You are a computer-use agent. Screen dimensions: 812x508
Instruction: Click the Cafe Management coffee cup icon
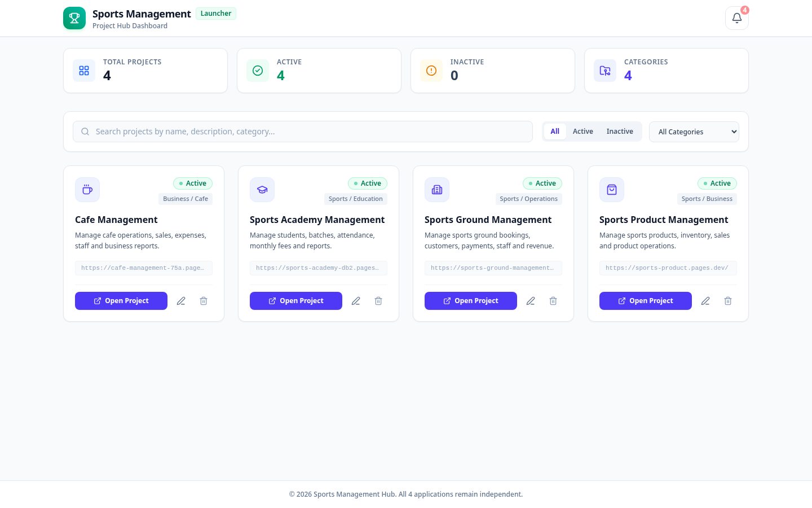(87, 190)
